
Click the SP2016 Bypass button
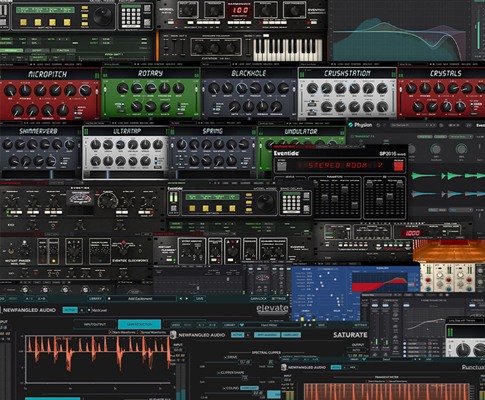282,166
